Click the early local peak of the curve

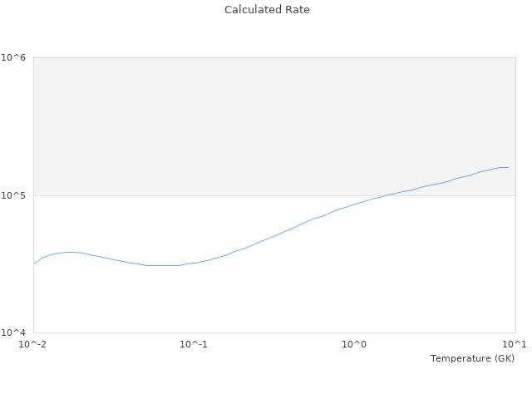[x=70, y=252]
